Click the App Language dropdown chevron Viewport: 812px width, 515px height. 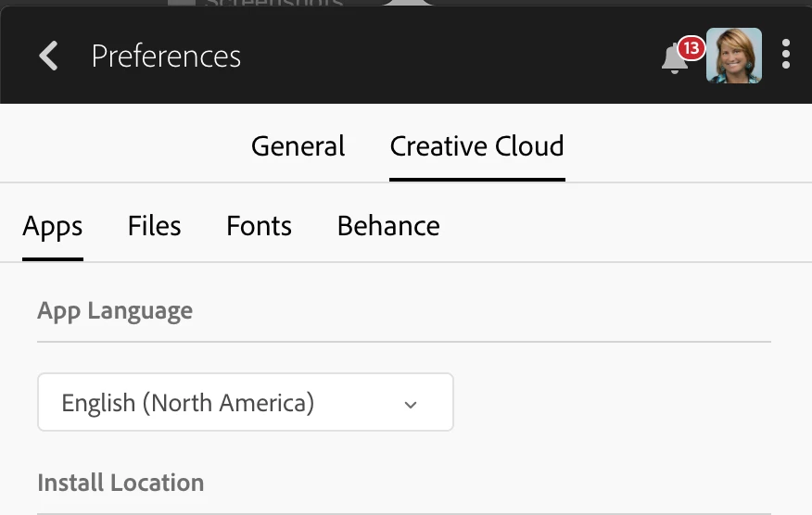click(x=411, y=404)
